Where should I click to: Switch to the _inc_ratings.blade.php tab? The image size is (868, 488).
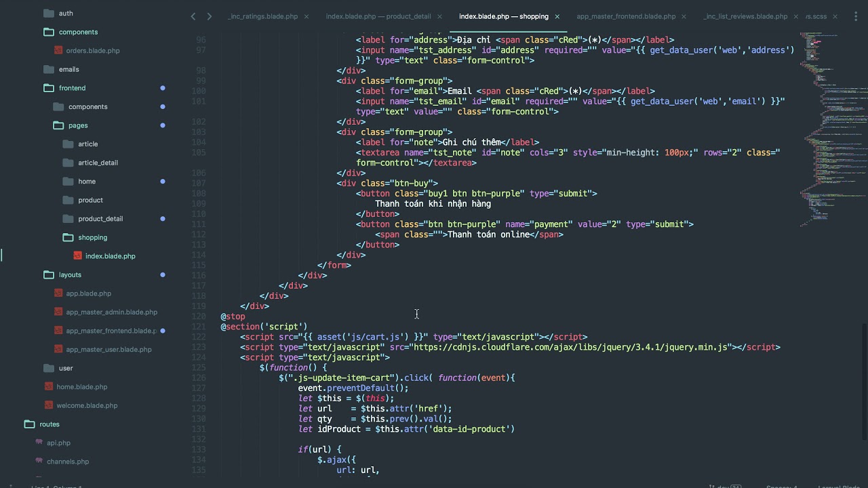(x=263, y=16)
